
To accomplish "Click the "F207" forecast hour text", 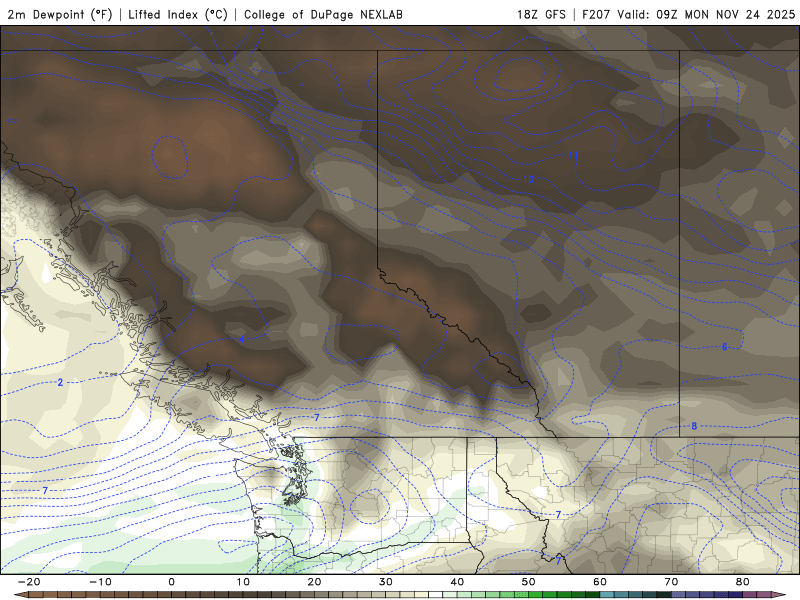I will click(x=596, y=14).
